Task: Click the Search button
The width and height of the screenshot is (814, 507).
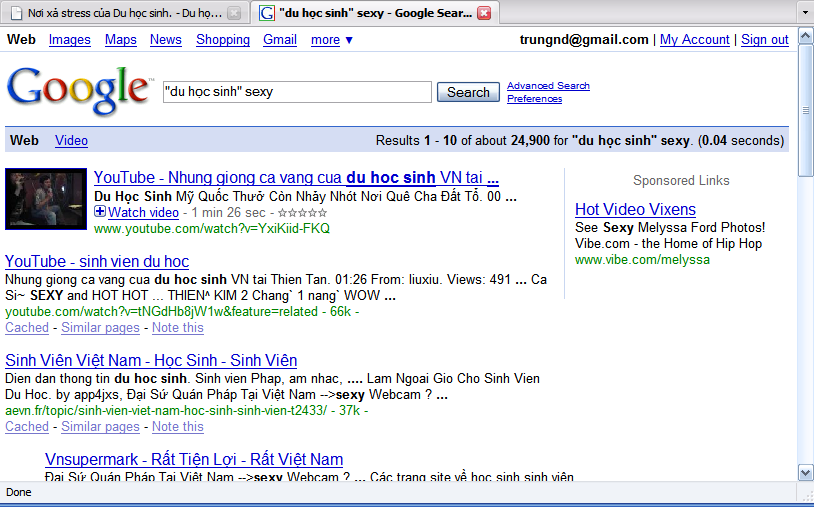Action: 468,92
